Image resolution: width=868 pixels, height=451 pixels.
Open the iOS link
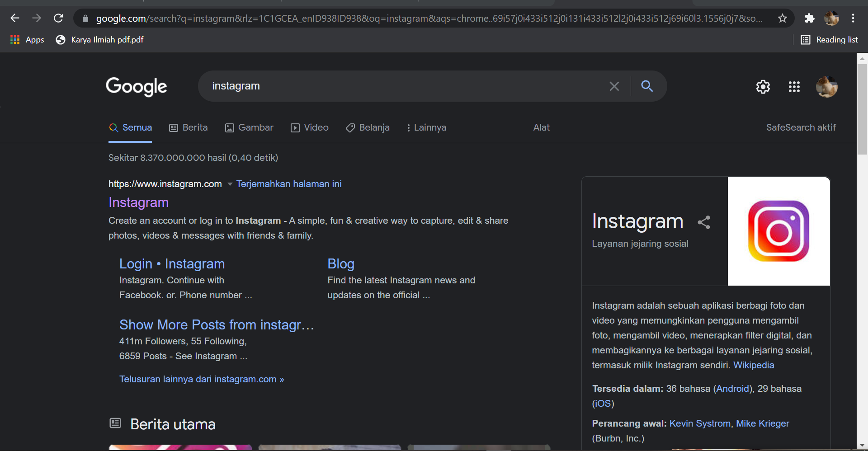(x=603, y=404)
